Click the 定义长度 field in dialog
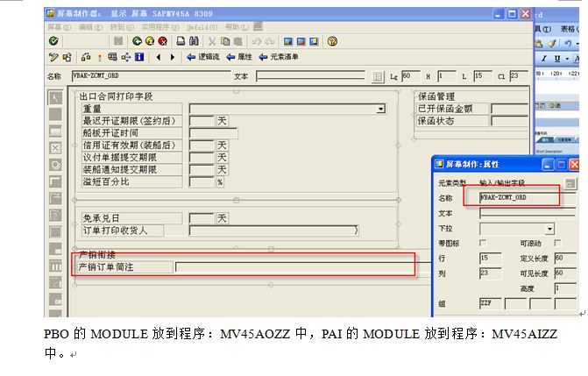Viewport: 588px width, 376px height. click(x=565, y=259)
